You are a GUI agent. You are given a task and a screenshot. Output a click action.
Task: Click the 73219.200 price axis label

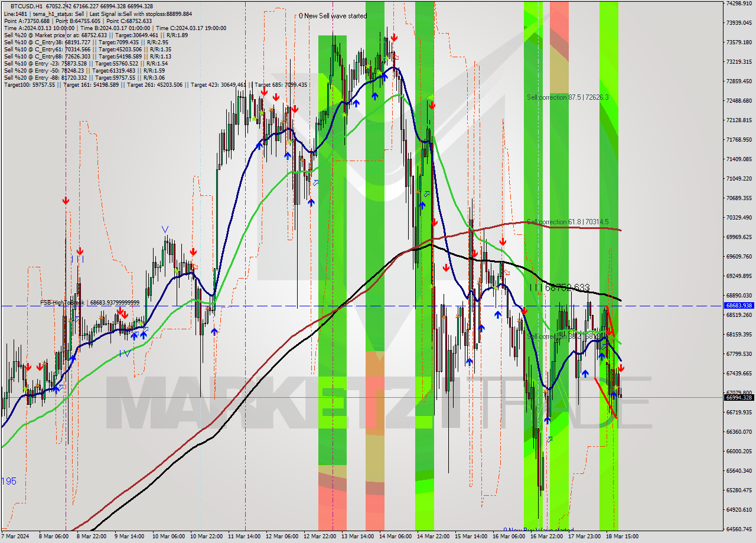click(739, 61)
